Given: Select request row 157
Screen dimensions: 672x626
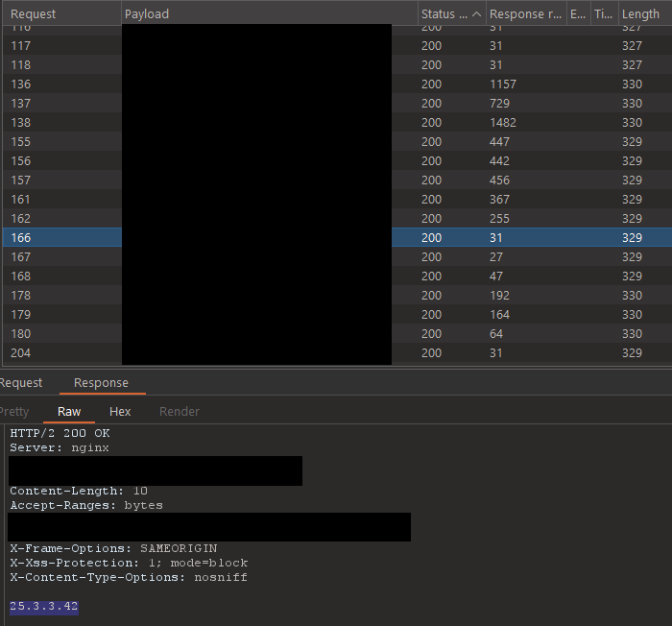Looking at the screenshot, I should pyautogui.click(x=337, y=181).
